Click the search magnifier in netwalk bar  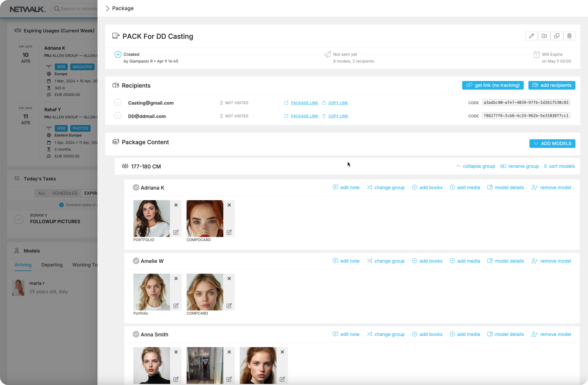[57, 9]
